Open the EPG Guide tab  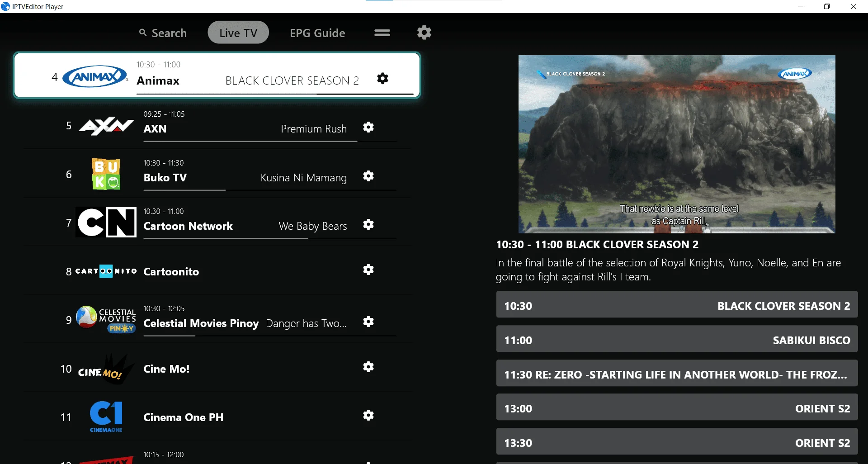(x=317, y=33)
